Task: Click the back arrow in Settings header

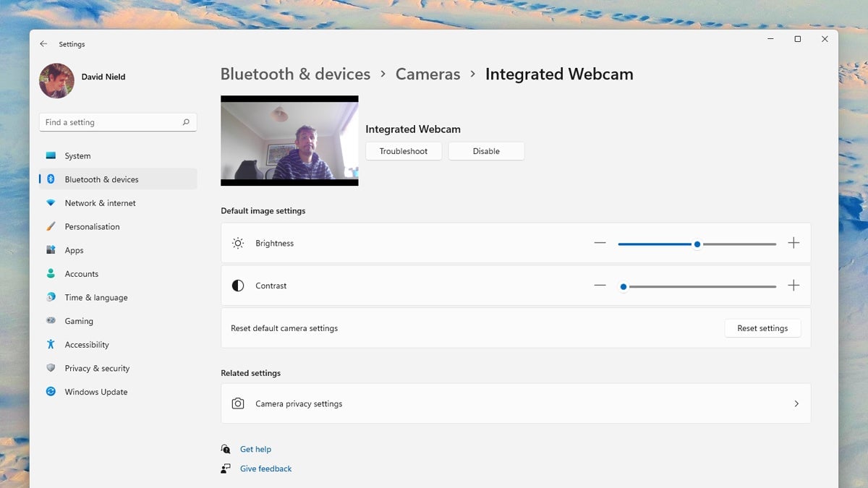Action: tap(43, 44)
